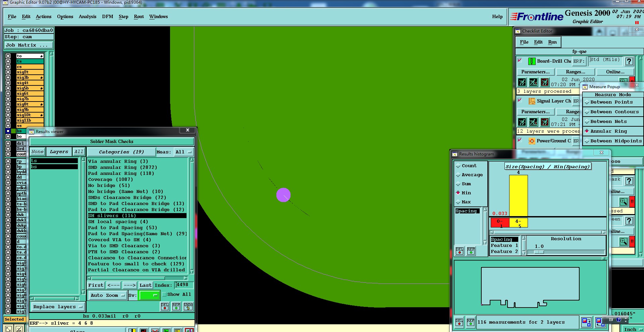The width and height of the screenshot is (644, 332).
Task: Click lower magnifier icon right of histogram
Action: point(624,242)
